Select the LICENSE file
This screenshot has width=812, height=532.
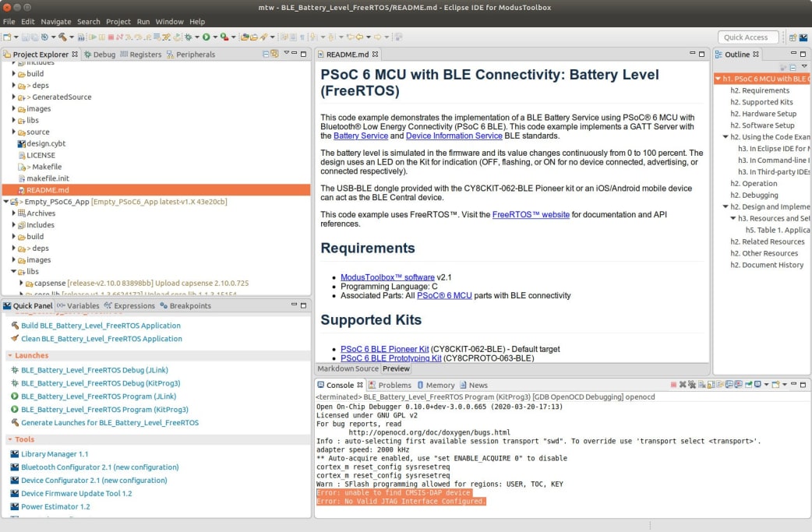click(41, 155)
